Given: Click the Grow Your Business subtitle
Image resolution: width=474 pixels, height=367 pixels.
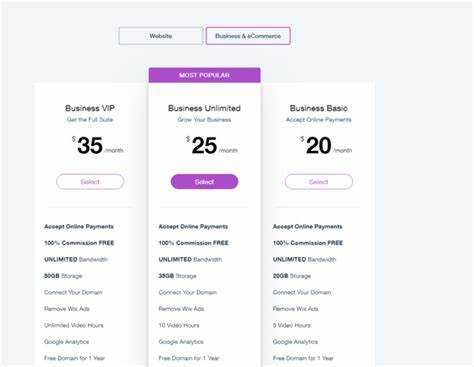Looking at the screenshot, I should [x=204, y=120].
